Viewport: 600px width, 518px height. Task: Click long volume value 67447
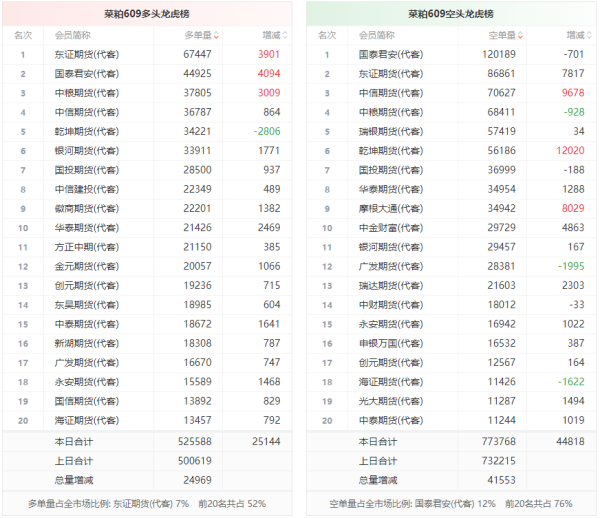coord(197,54)
